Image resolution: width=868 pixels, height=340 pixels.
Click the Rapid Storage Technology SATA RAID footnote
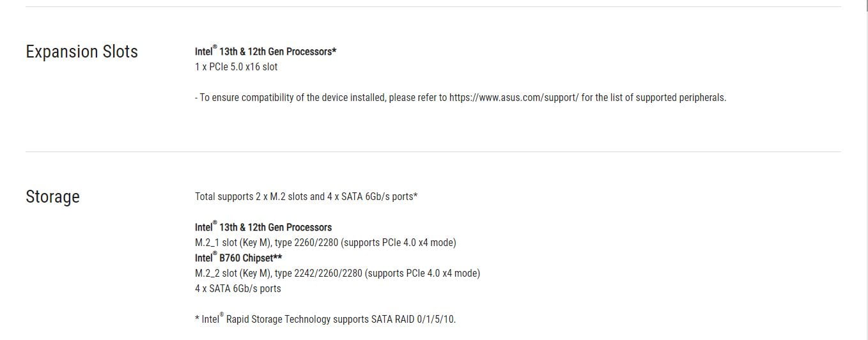click(x=325, y=318)
